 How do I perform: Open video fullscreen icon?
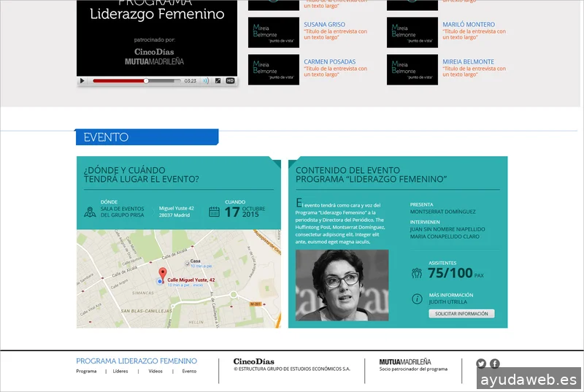coord(218,81)
